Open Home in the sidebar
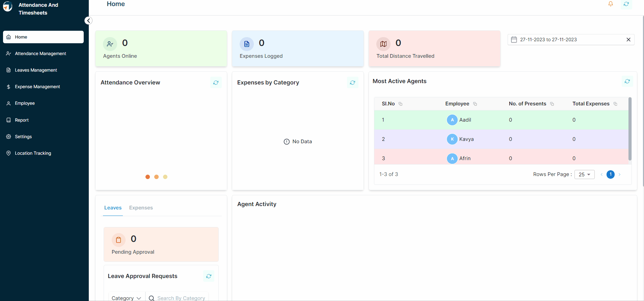The width and height of the screenshot is (644, 301). pos(43,37)
